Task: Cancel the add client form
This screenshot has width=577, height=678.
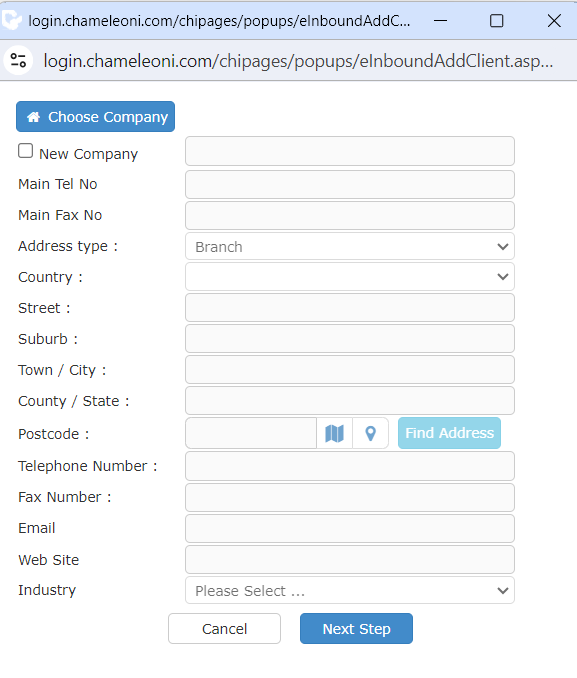Action: coord(224,628)
